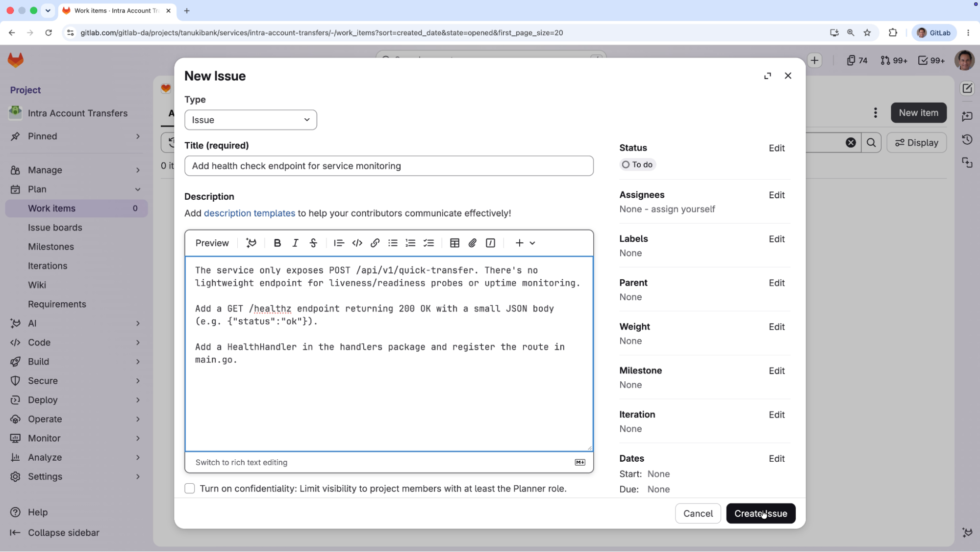
Task: Apply italic formatting in editor toolbar
Action: coord(295,243)
